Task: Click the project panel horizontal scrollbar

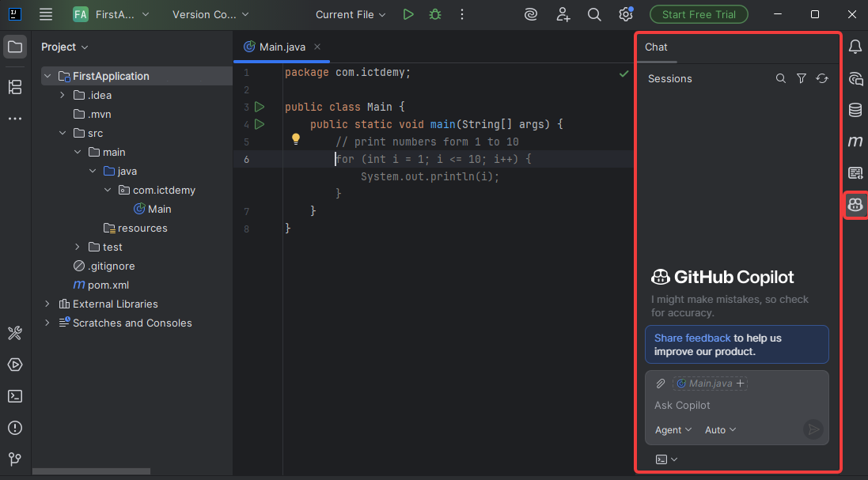Action: (91, 472)
